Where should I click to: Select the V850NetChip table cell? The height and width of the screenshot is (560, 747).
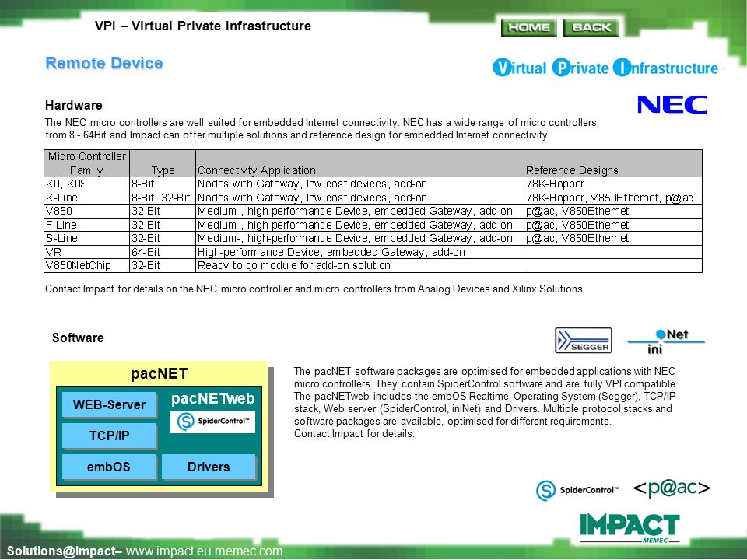coord(86,265)
